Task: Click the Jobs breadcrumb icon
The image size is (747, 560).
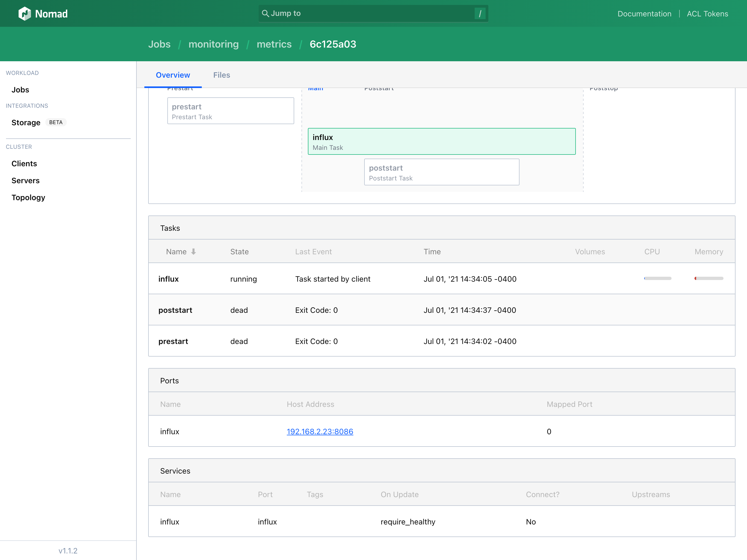Action: pos(160,44)
